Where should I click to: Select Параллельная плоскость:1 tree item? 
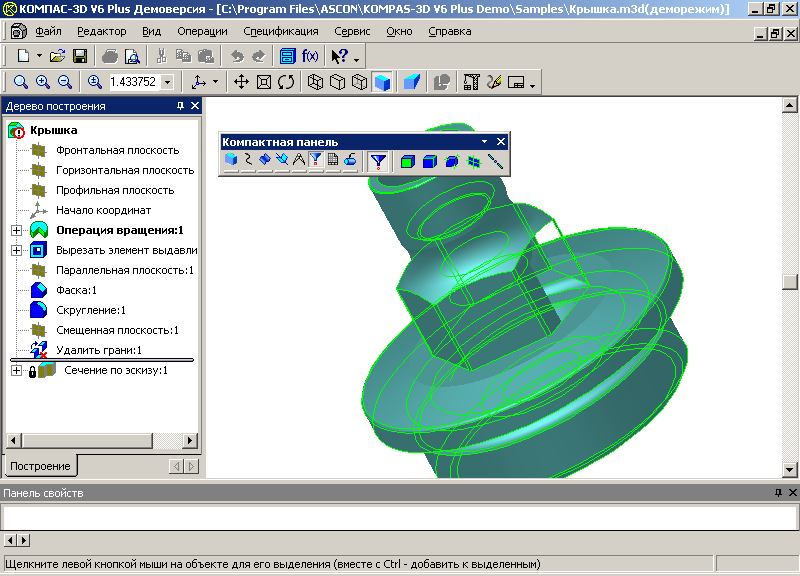click(125, 270)
